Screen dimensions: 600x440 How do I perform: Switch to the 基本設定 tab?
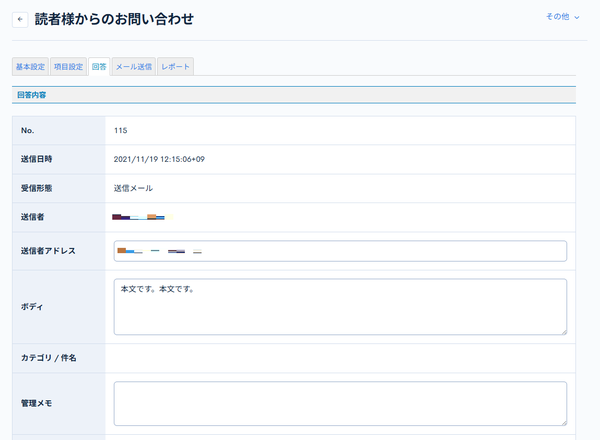click(30, 67)
